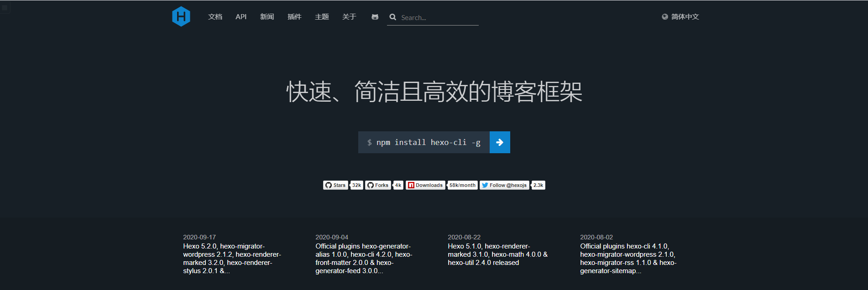868x290 pixels.
Task: Go to the API navigation item
Action: tap(241, 17)
